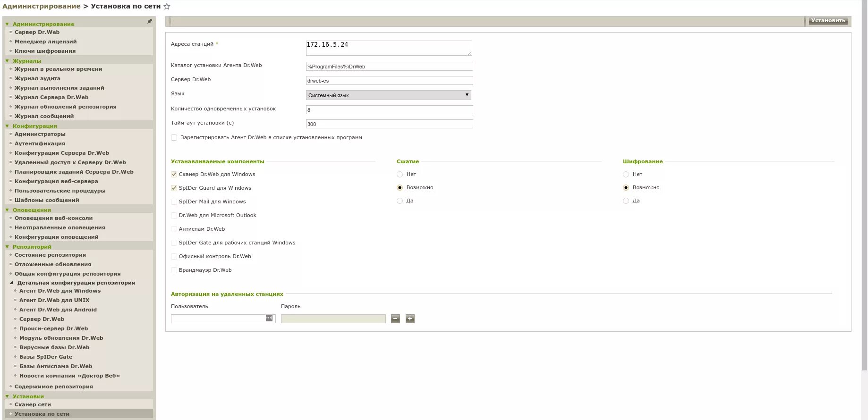Open Агент Dr.Web для Android repository item
This screenshot has height=420, width=868.
coord(58,310)
